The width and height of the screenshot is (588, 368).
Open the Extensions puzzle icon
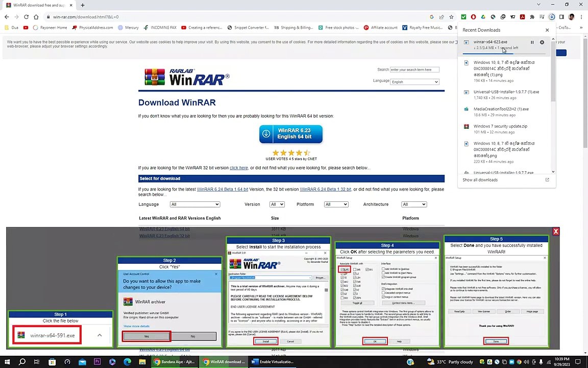[532, 17]
